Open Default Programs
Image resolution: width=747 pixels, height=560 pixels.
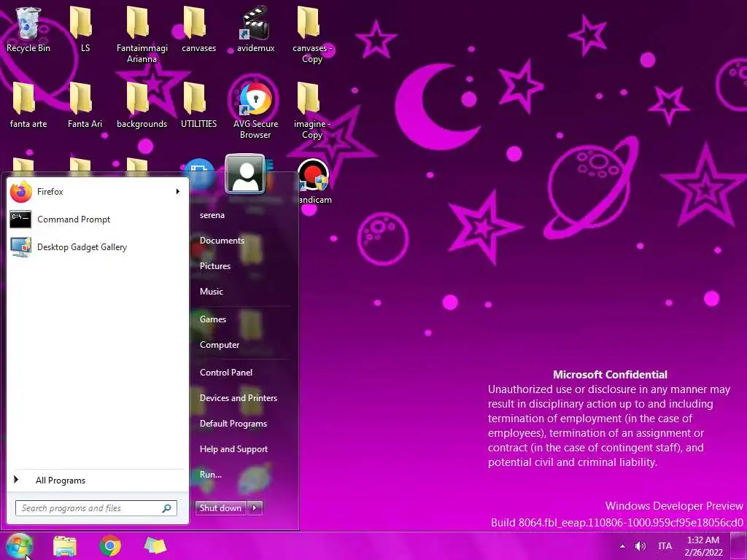click(x=233, y=424)
